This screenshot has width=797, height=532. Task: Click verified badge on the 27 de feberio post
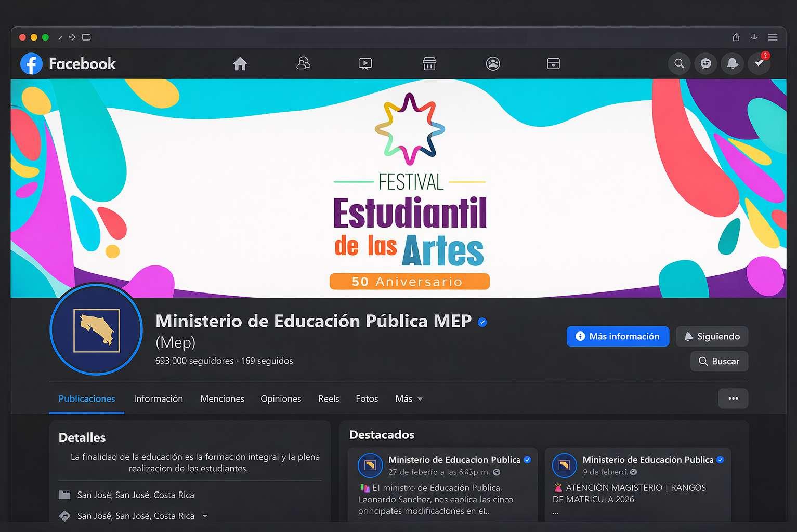point(527,460)
